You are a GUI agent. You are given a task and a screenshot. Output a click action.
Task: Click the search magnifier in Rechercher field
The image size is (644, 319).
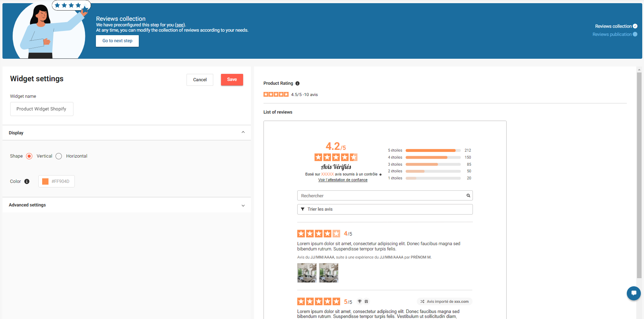tap(468, 196)
